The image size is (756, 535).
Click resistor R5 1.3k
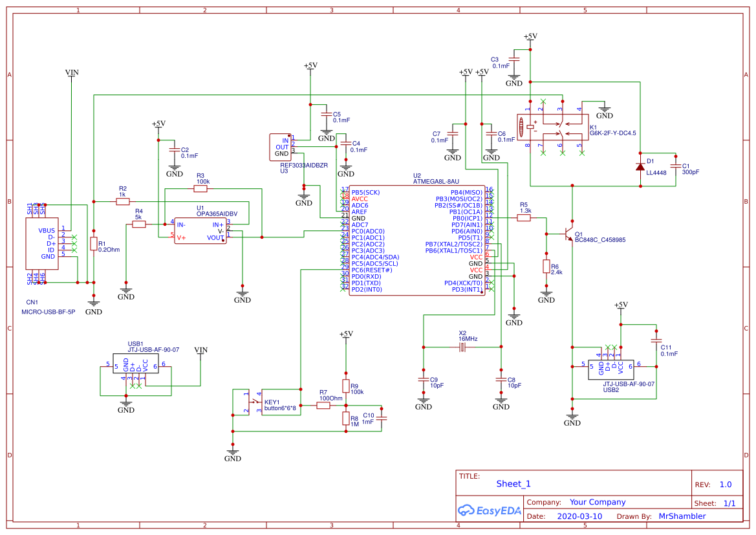(x=524, y=218)
